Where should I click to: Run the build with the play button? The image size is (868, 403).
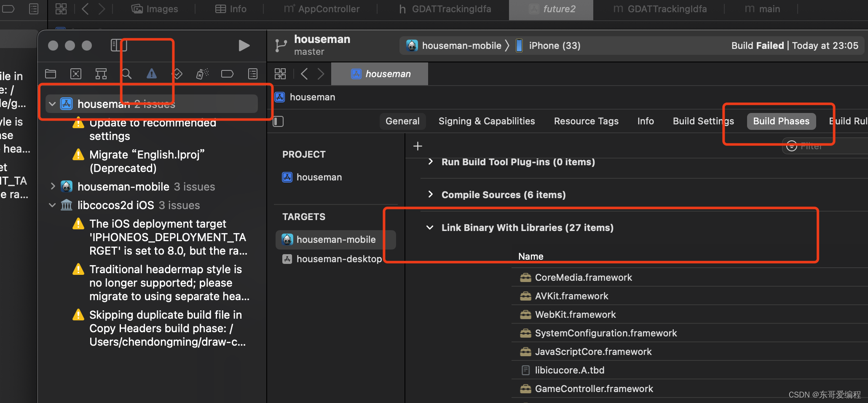244,46
